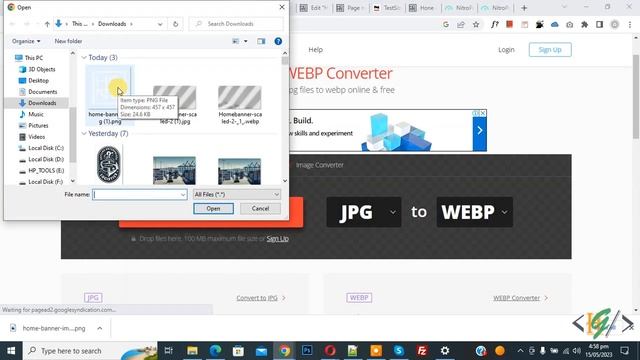Screen dimensions: 640x360
Task: Collapse the Yesterday (7) group
Action: click(84, 133)
